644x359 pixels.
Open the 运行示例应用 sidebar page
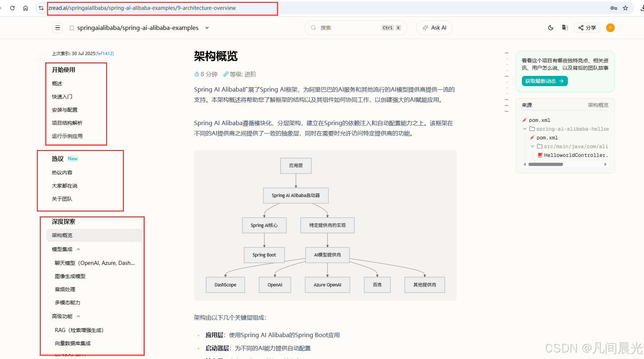click(x=67, y=136)
